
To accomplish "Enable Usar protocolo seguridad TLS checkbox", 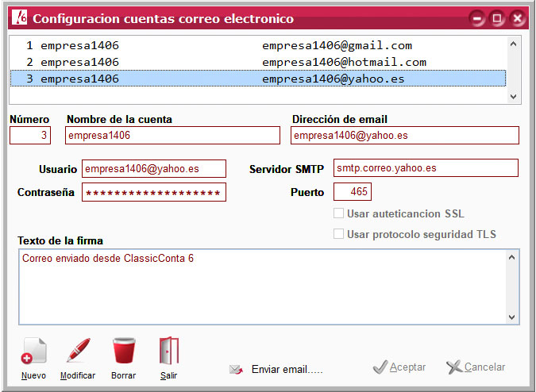I will click(338, 234).
